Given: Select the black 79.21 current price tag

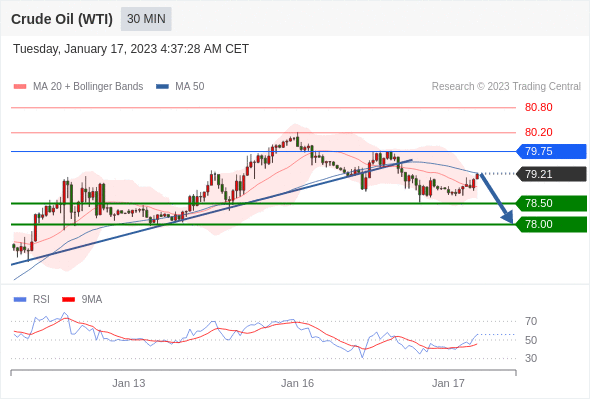Looking at the screenshot, I should click(x=551, y=174).
